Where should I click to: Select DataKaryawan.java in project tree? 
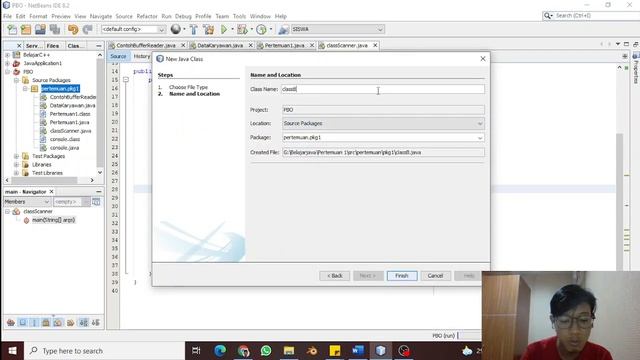pos(72,105)
